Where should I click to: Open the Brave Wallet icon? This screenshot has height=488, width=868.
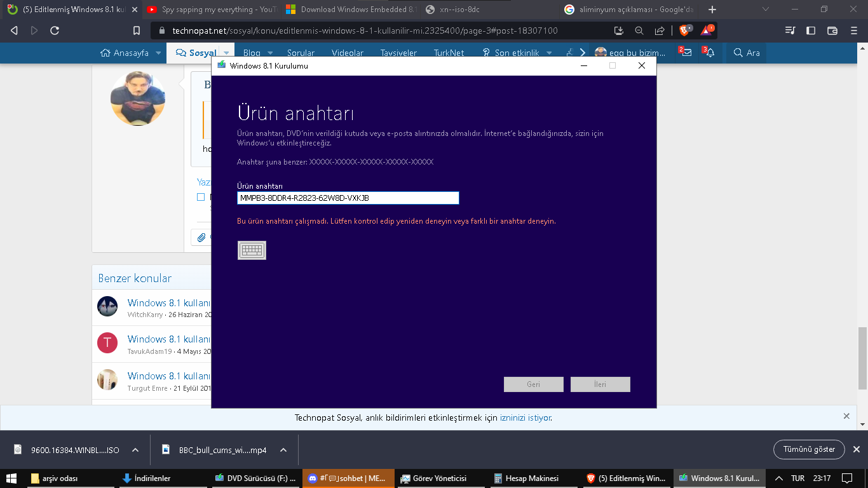click(832, 30)
